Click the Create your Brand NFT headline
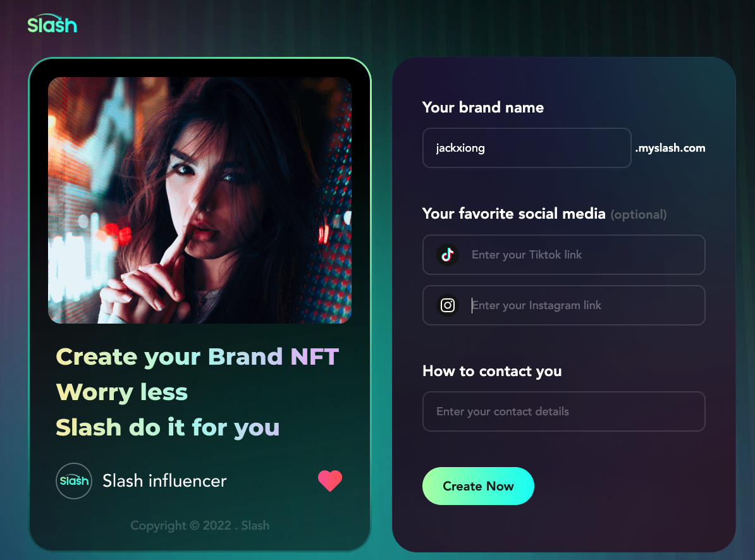Viewport: 755px width, 560px height. click(197, 357)
